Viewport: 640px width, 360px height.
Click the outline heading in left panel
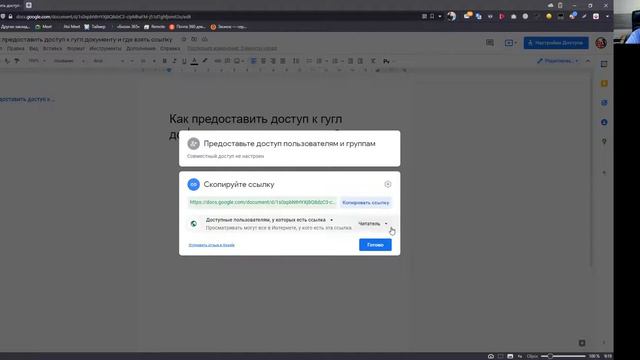tap(27, 99)
